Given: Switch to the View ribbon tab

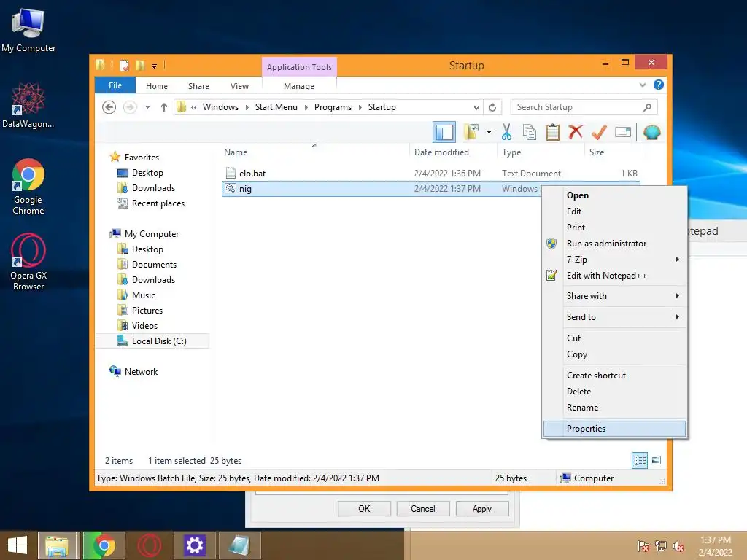Looking at the screenshot, I should point(239,86).
